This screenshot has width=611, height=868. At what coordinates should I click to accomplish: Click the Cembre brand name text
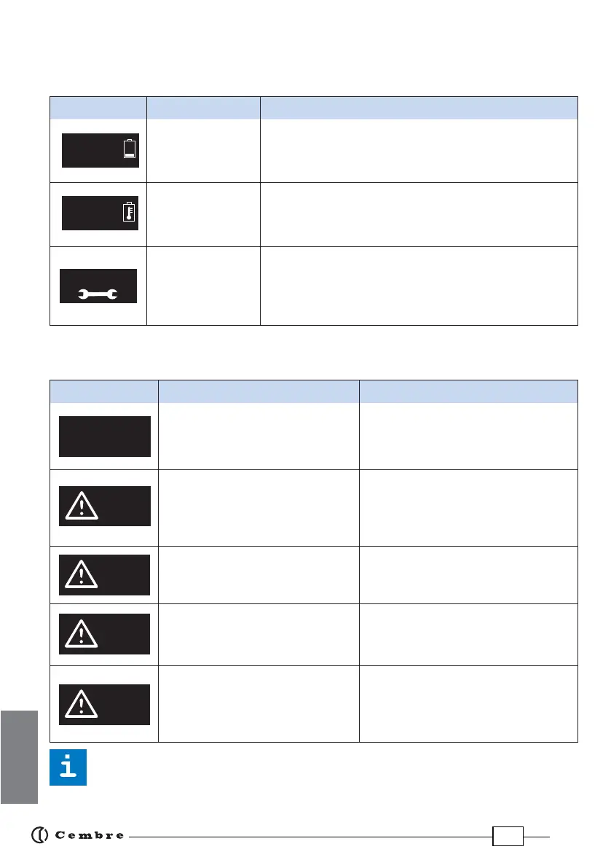click(89, 836)
